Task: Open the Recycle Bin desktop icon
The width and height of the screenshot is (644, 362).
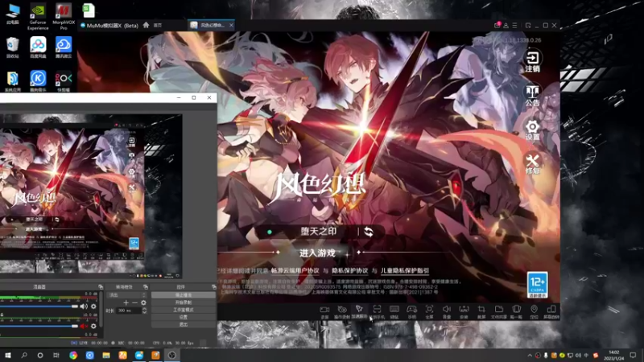Action: [x=12, y=47]
